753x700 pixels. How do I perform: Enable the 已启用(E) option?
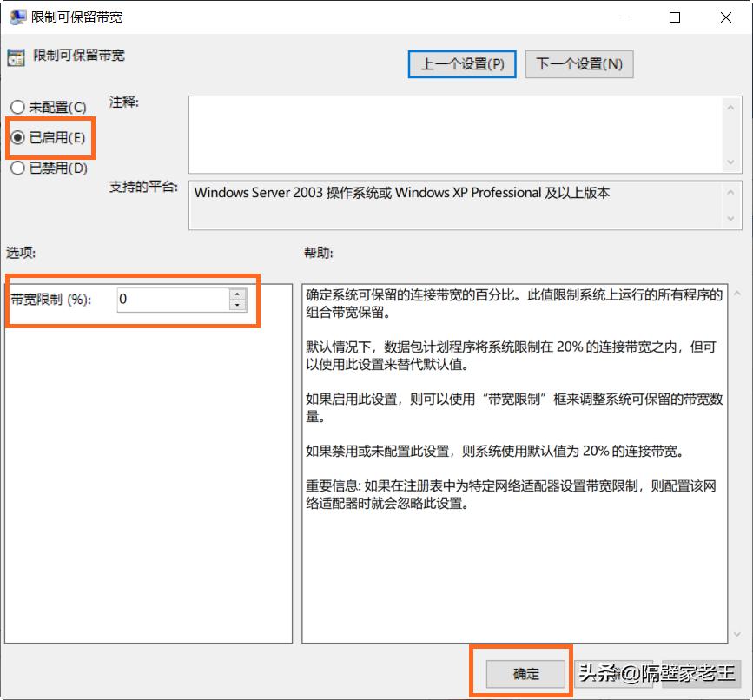[x=17, y=137]
